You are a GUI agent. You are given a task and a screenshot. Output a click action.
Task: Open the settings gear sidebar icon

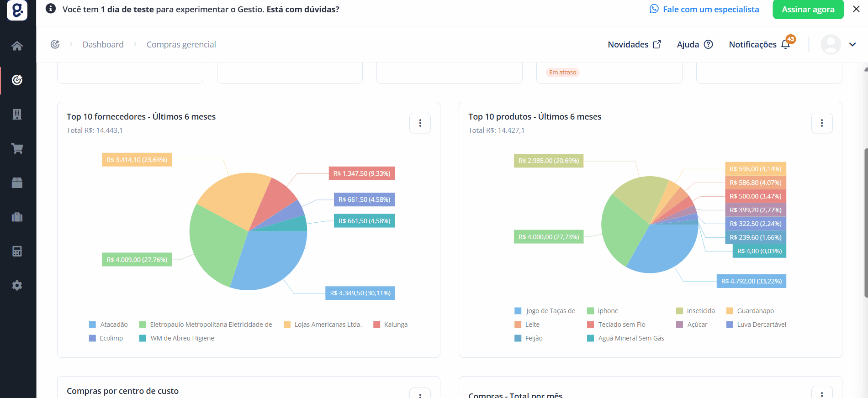coord(17,285)
